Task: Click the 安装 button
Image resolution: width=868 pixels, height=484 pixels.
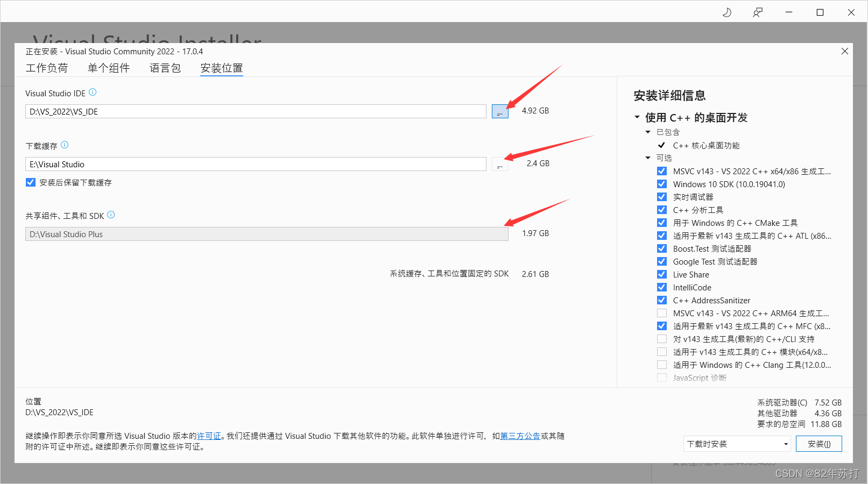Action: click(819, 444)
